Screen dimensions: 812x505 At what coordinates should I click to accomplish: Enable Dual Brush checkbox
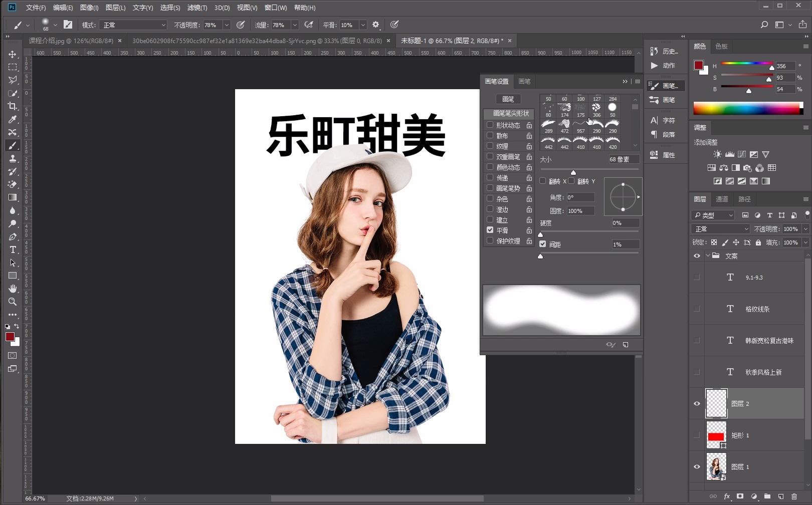point(490,156)
